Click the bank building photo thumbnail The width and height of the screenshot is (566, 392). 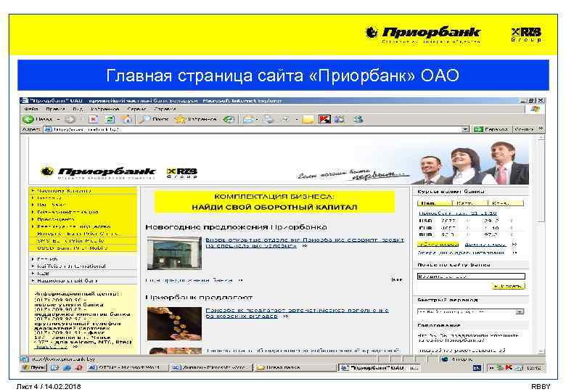174,253
